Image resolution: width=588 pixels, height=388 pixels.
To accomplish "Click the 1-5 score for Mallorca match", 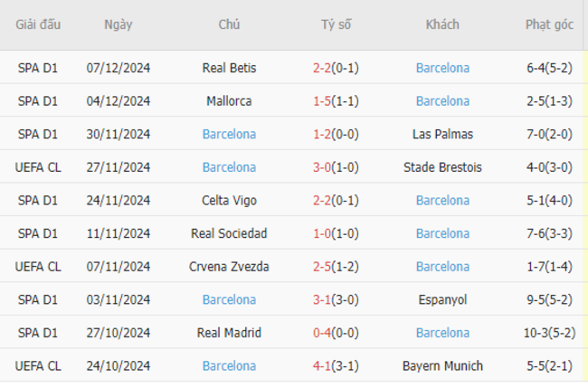I will point(322,100).
